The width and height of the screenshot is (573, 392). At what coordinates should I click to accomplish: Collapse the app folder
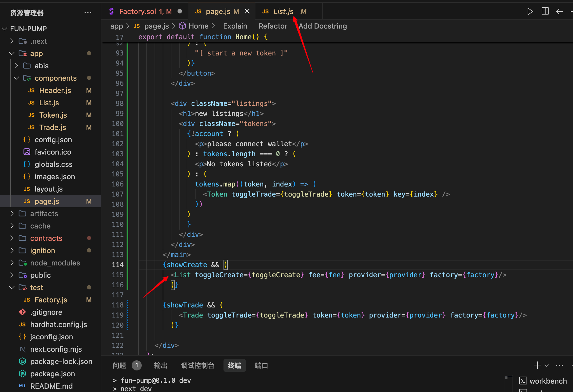click(12, 53)
